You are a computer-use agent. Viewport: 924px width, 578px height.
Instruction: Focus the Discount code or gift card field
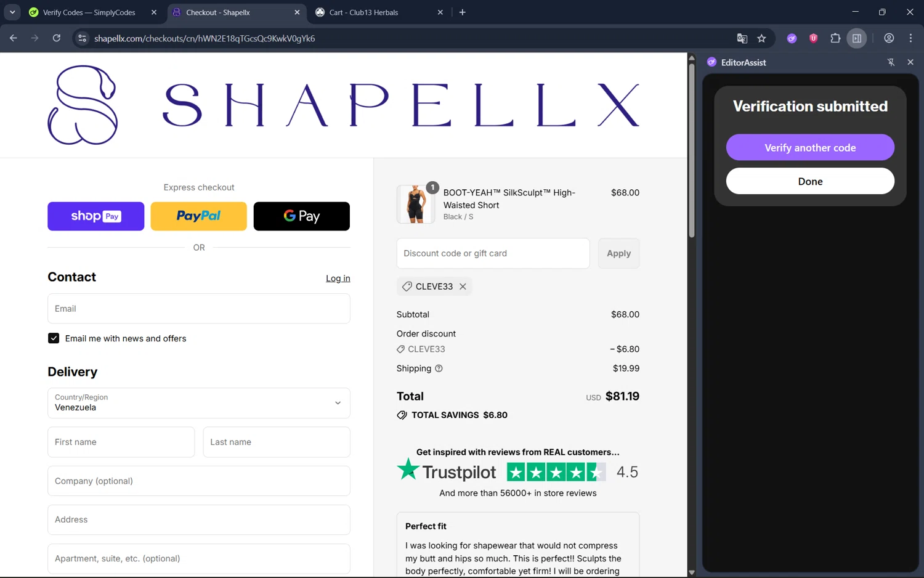[493, 253]
